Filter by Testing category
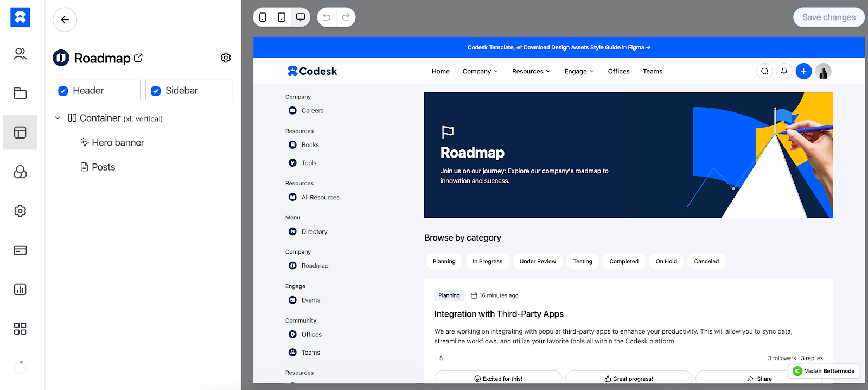The width and height of the screenshot is (868, 390). [583, 261]
